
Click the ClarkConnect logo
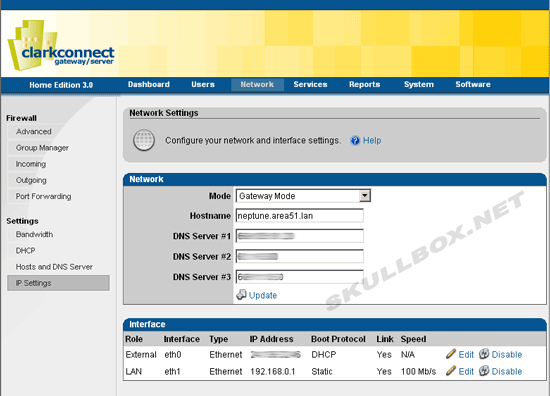61,45
